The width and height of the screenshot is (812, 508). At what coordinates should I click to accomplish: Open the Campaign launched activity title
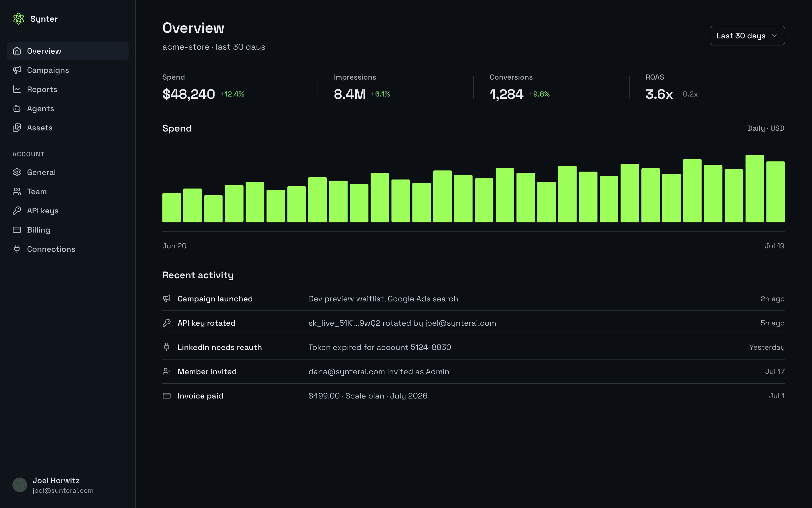tap(215, 299)
